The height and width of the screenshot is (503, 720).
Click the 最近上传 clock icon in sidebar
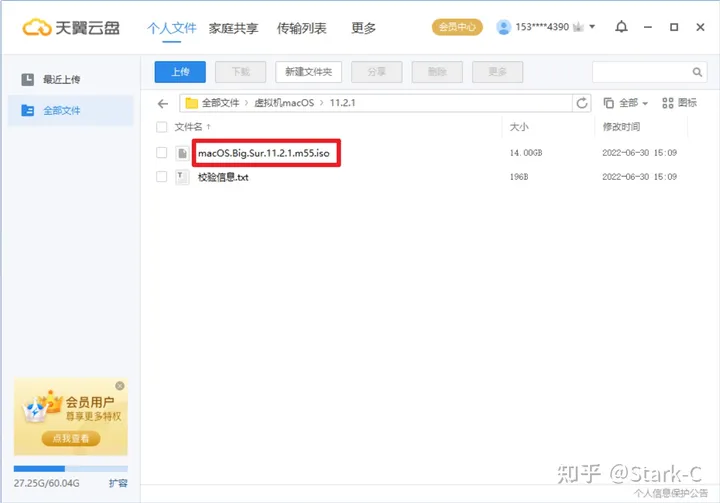click(28, 79)
